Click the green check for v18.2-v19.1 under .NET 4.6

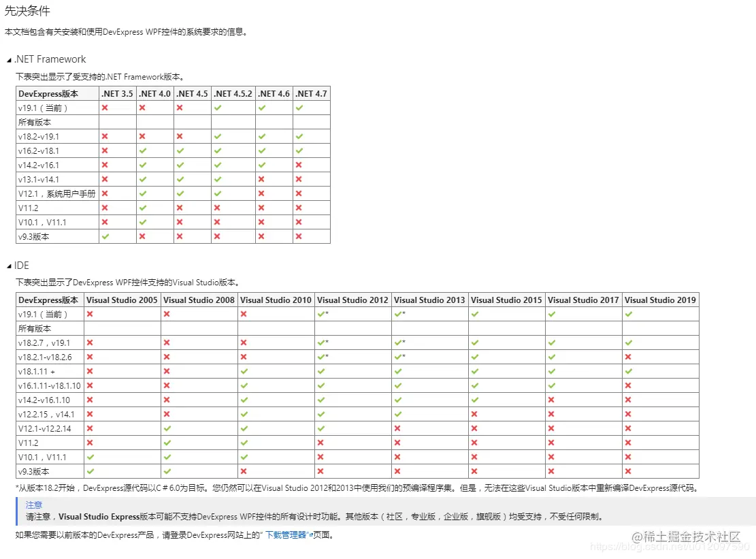coord(262,136)
